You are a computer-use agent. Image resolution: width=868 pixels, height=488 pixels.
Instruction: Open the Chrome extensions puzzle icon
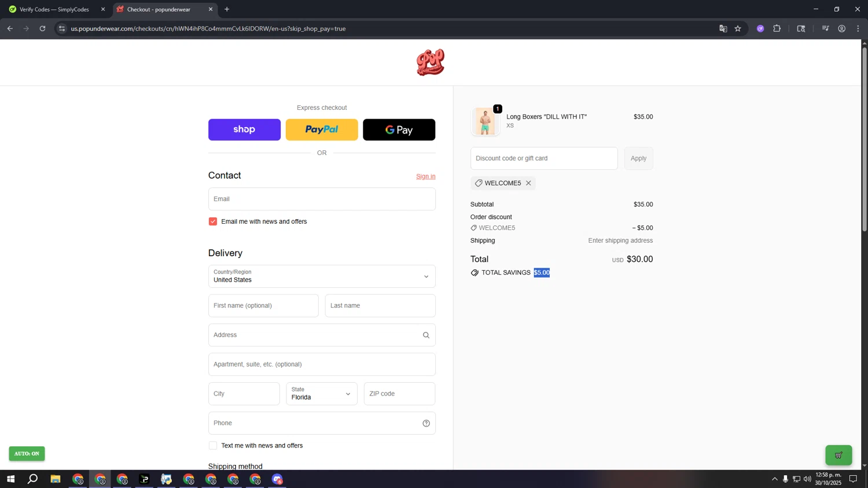777,28
